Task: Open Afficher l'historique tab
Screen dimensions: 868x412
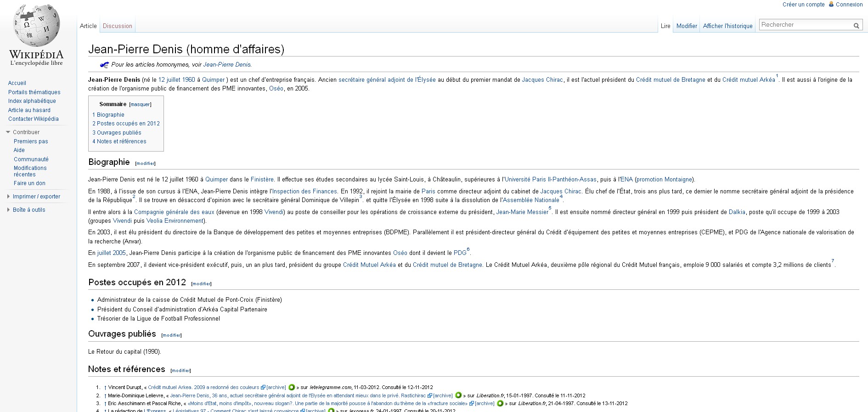Action: (x=727, y=26)
